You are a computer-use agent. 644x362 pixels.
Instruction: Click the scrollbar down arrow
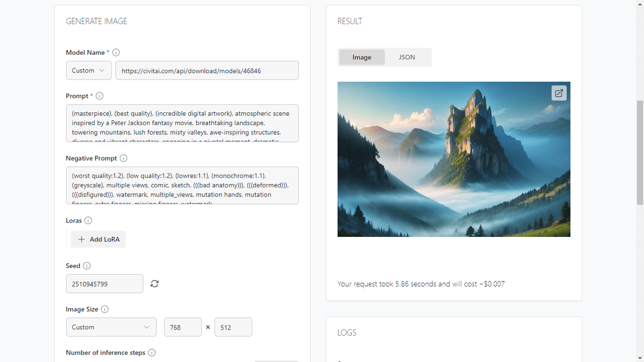click(640, 358)
